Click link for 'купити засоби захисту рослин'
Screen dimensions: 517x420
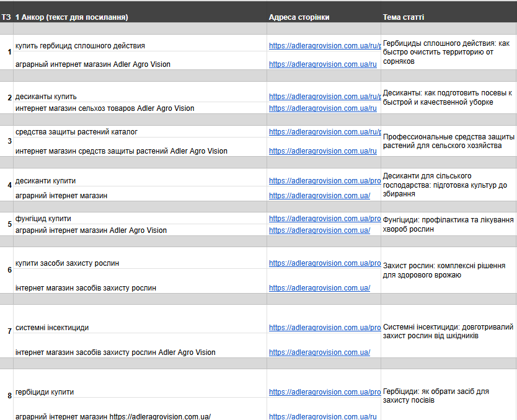[x=324, y=263]
